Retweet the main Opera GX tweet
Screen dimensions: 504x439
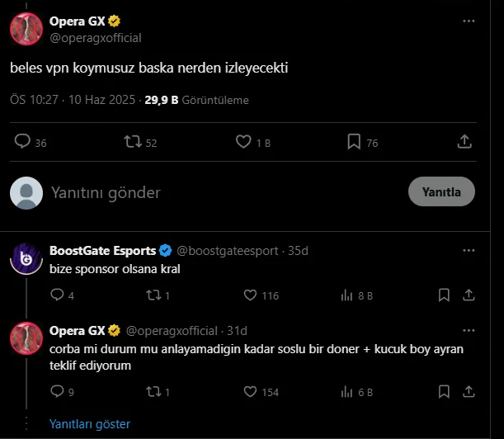pyautogui.click(x=132, y=142)
